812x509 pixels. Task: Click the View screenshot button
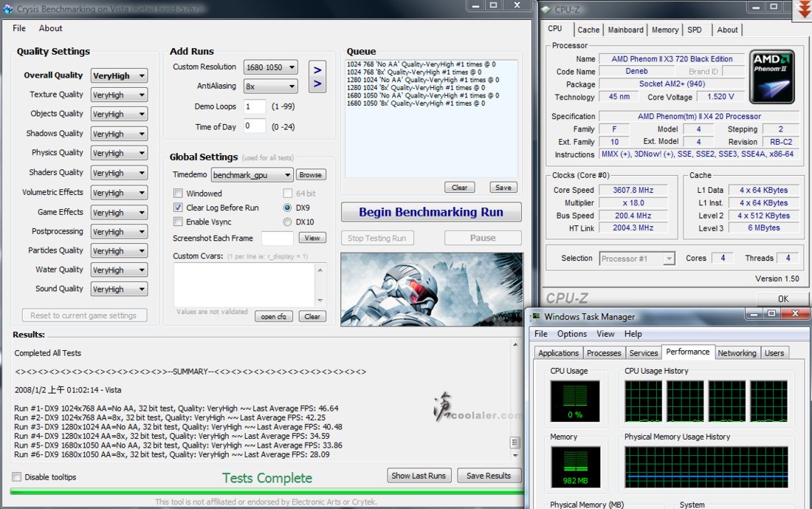pos(312,238)
